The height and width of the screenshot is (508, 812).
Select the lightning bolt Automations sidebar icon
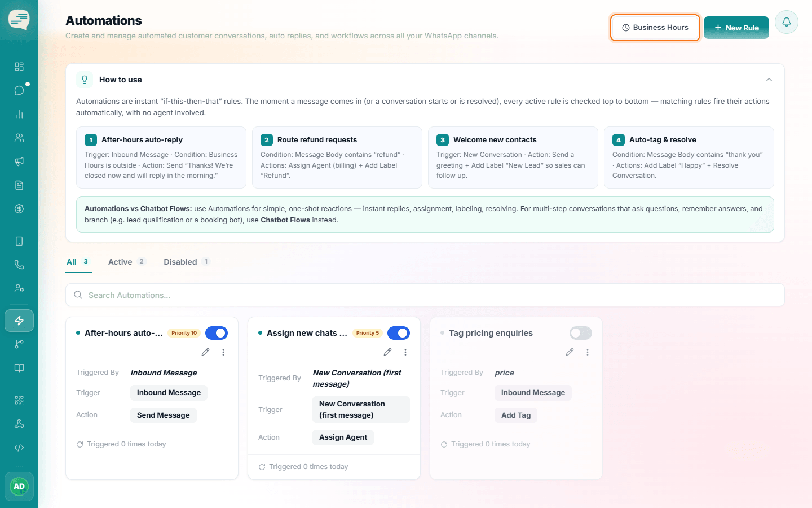click(19, 321)
